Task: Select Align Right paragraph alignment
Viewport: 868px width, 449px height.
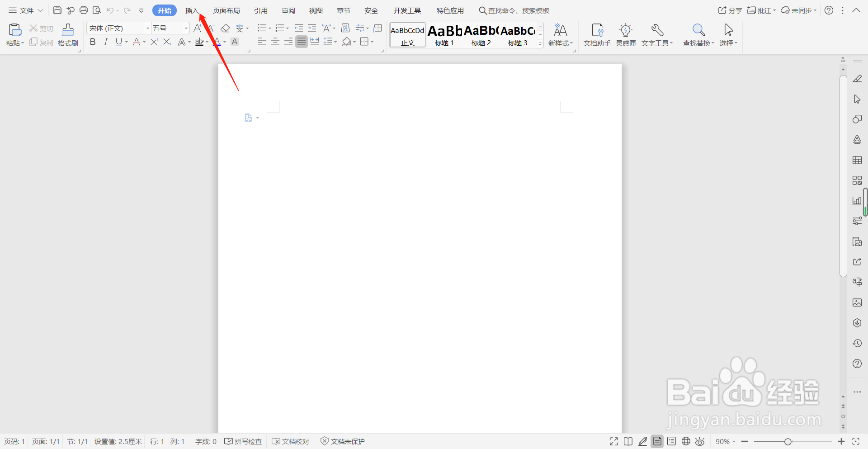Action: pyautogui.click(x=288, y=42)
